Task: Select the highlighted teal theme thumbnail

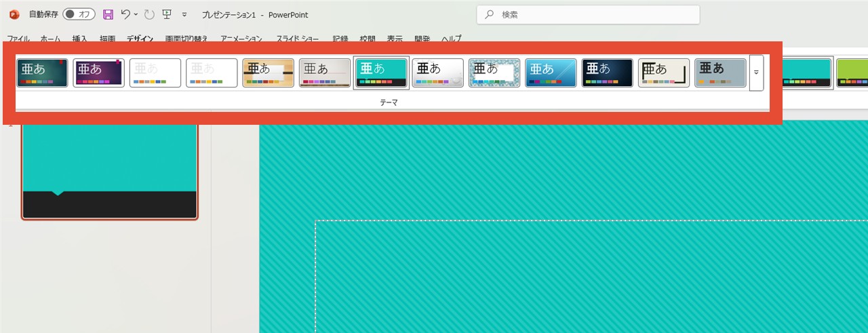Action: [382, 73]
